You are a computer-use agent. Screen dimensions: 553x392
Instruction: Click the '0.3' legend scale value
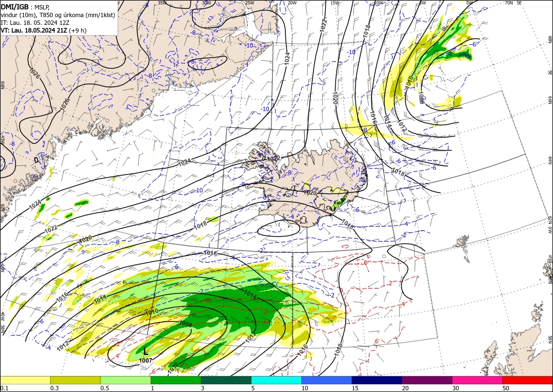coord(54,388)
